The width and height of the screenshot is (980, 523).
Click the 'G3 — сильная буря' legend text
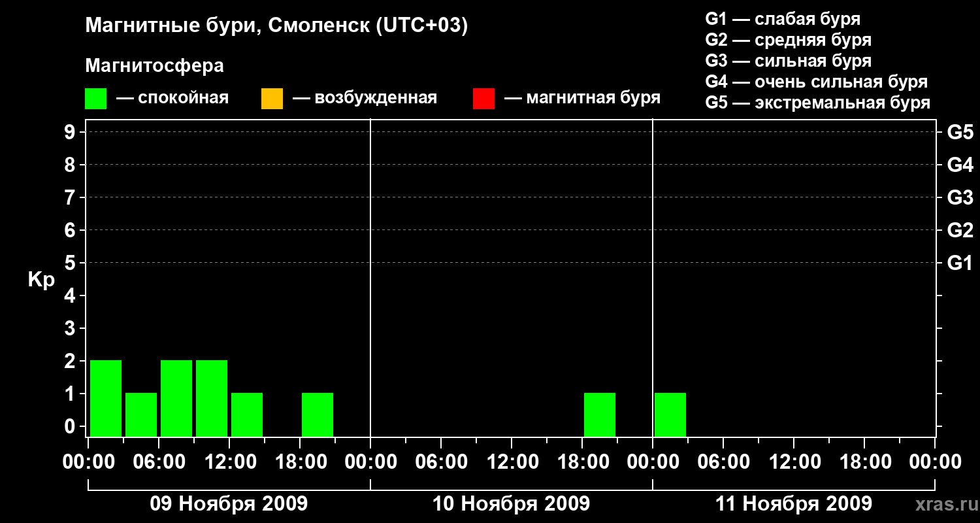pyautogui.click(x=789, y=61)
